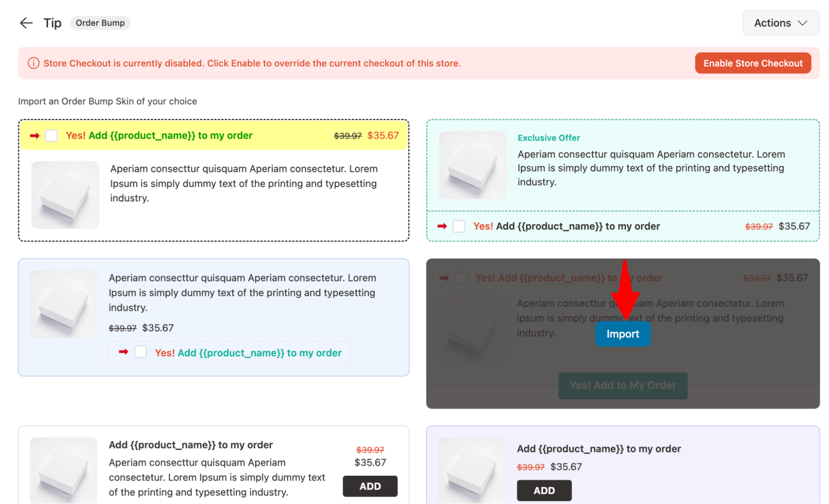
Task: Click the product thumbnail in light blue skin
Action: (x=63, y=304)
